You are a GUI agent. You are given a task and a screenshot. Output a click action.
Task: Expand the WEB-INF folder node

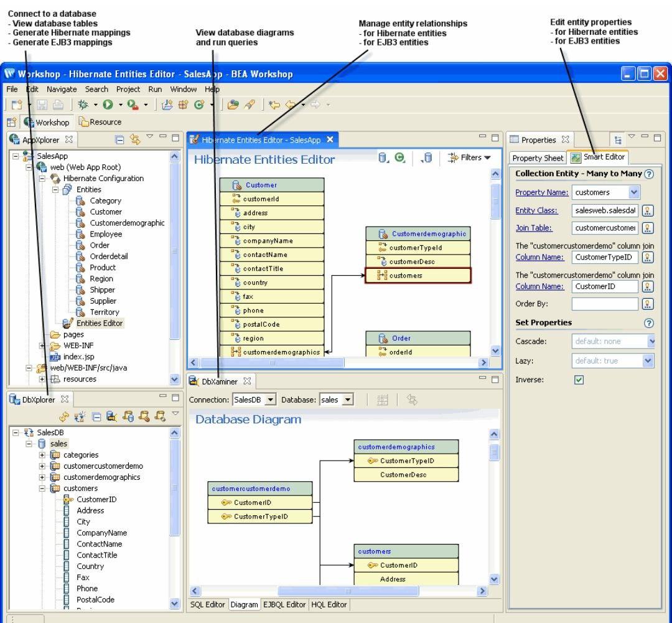pos(42,345)
